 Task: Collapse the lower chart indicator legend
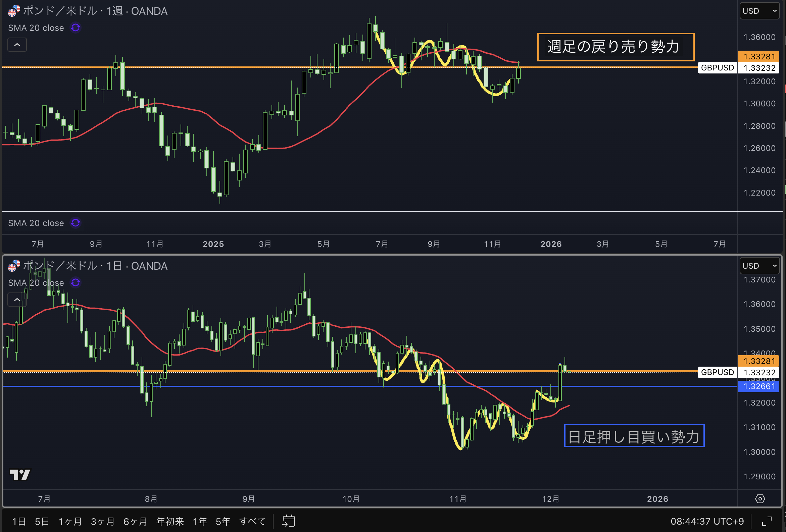(x=17, y=300)
